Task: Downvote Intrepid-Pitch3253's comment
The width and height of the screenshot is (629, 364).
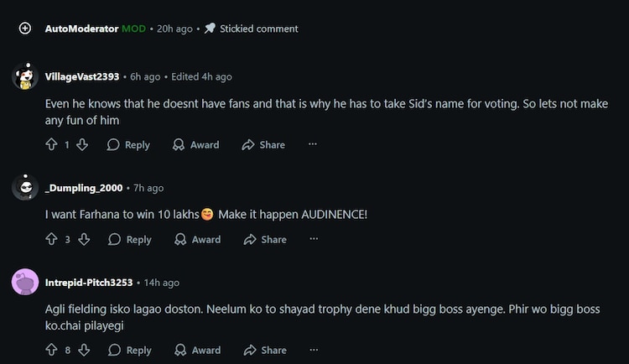Action: [84, 351]
